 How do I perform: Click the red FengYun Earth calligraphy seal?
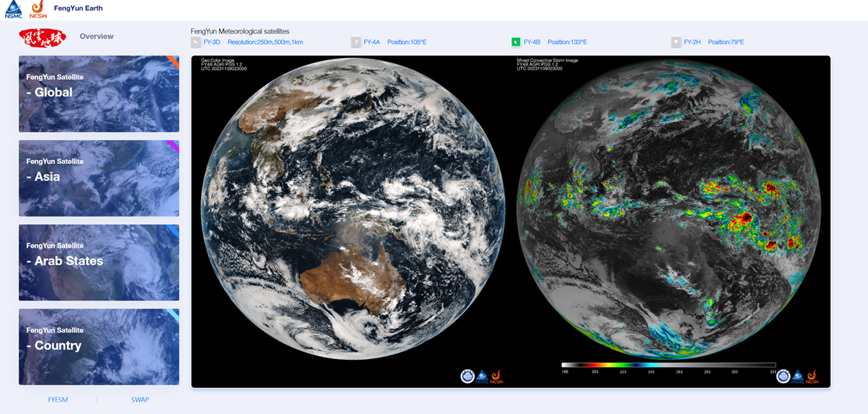pyautogui.click(x=43, y=37)
